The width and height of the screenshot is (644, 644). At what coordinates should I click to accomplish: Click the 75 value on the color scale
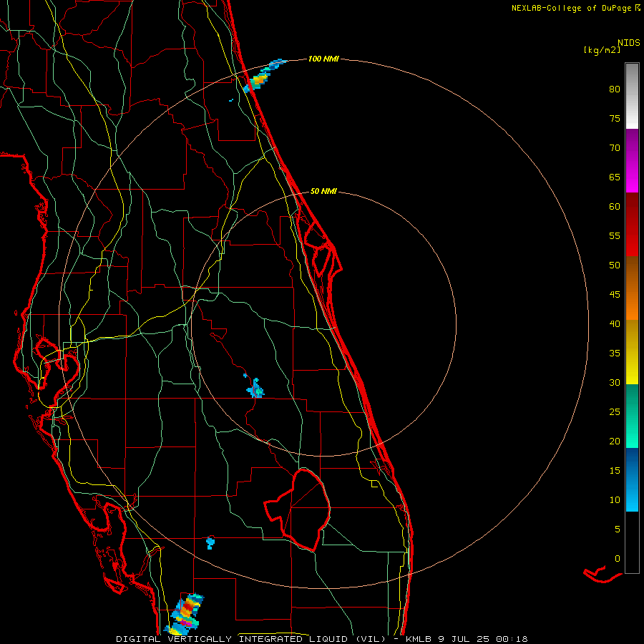[615, 119]
